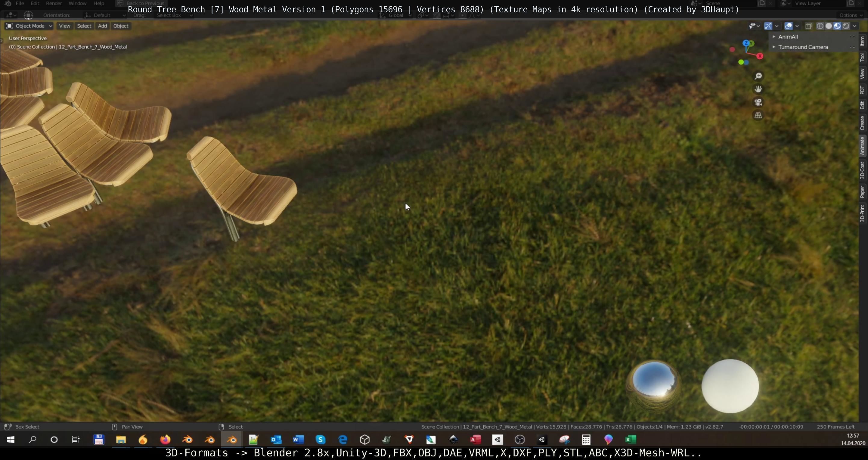Click red X axis on navigation gizmo
Viewport: 868px width, 460px height.
pyautogui.click(x=760, y=56)
